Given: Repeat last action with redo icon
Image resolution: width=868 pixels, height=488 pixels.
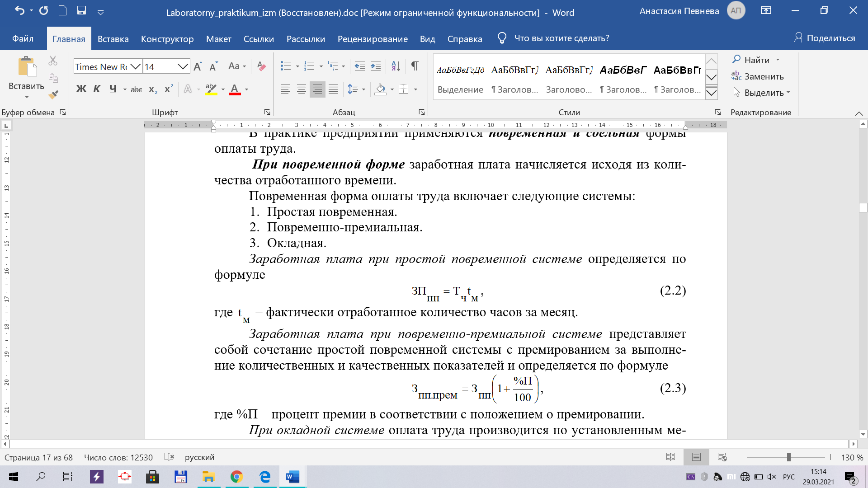Looking at the screenshot, I should coord(43,11).
